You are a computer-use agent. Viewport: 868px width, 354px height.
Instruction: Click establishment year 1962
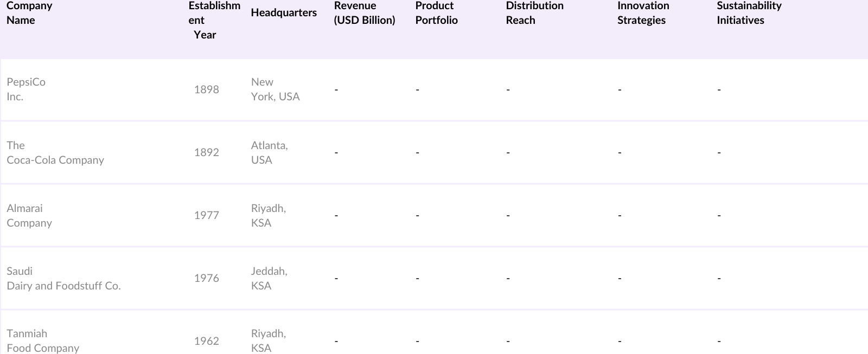207,341
